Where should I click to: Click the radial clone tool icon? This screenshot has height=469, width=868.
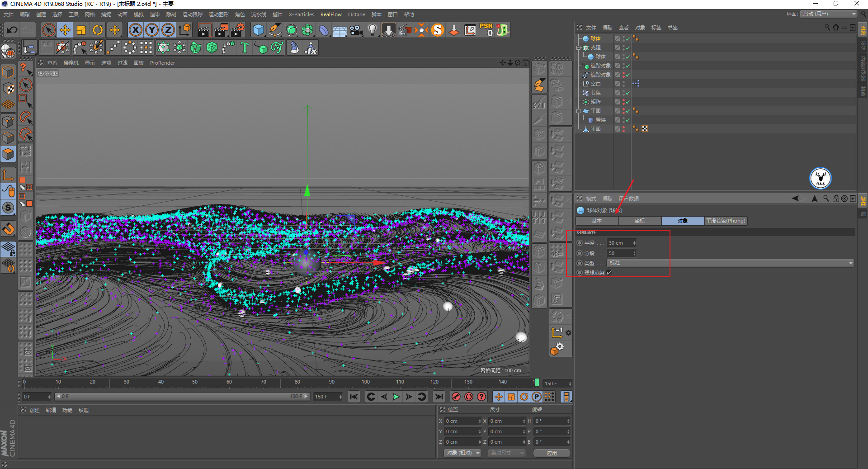pos(130,48)
